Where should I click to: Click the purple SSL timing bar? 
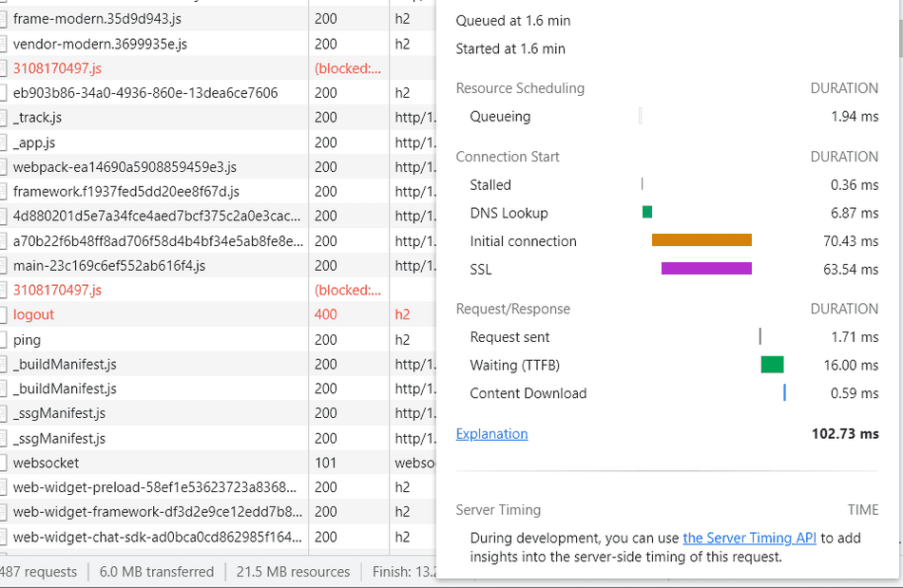coord(705,269)
